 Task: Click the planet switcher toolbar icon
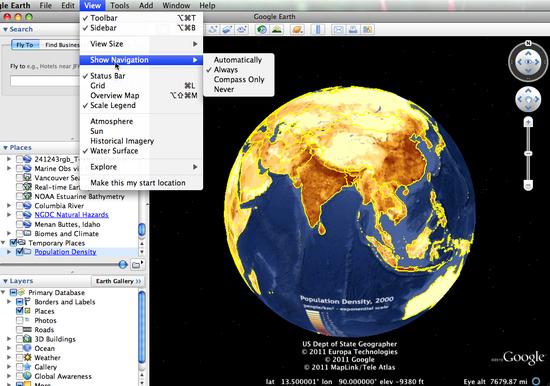pos(297,29)
